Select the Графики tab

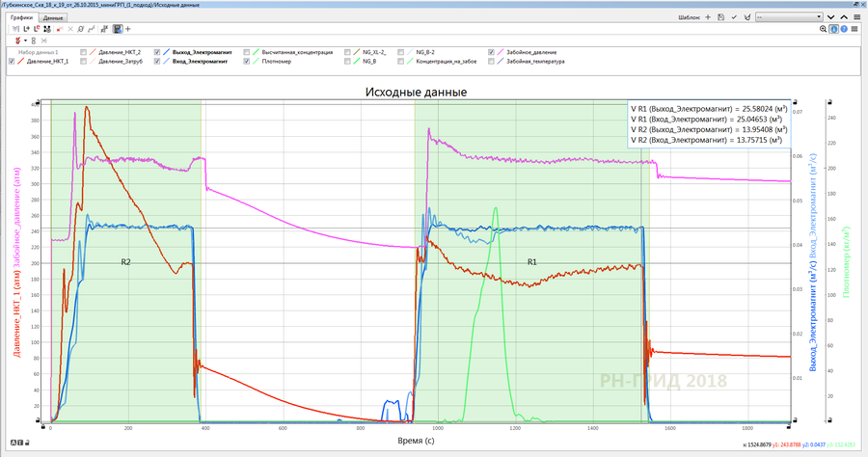20,17
